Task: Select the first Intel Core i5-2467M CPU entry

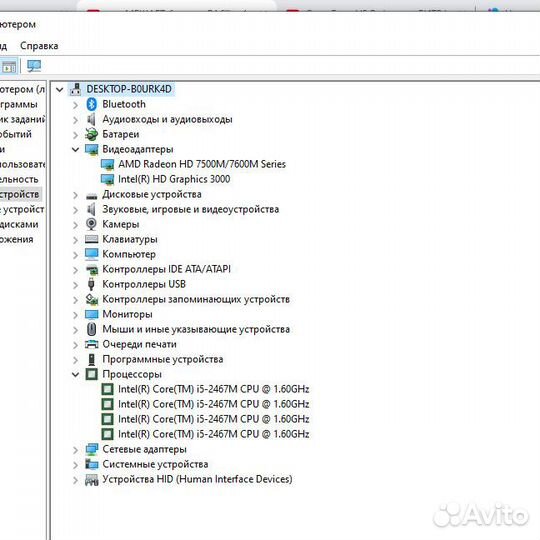Action: click(214, 389)
